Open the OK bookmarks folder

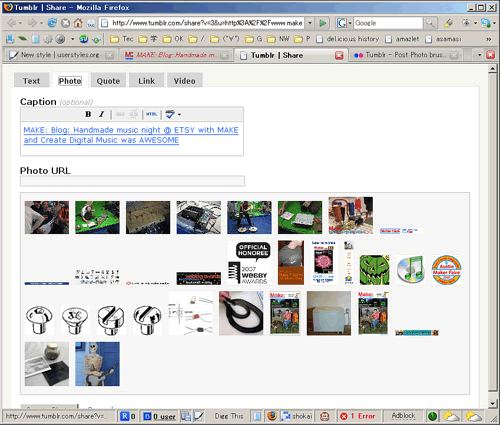coord(173,39)
